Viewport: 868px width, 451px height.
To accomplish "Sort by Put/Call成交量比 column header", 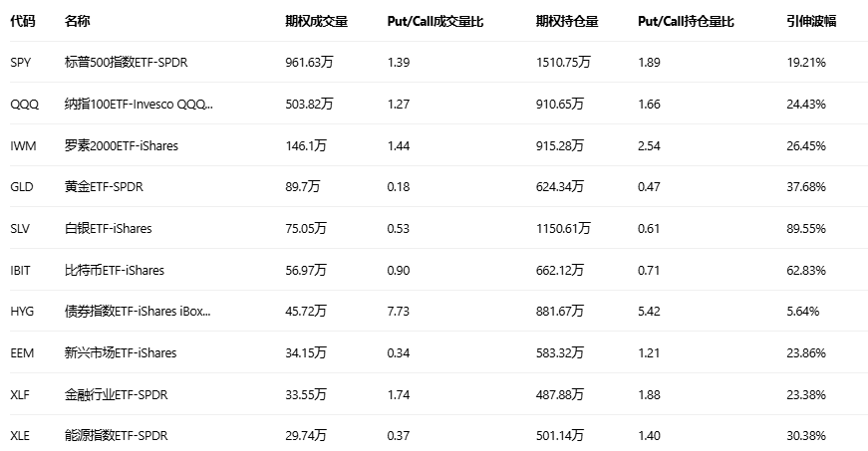I will point(434,21).
